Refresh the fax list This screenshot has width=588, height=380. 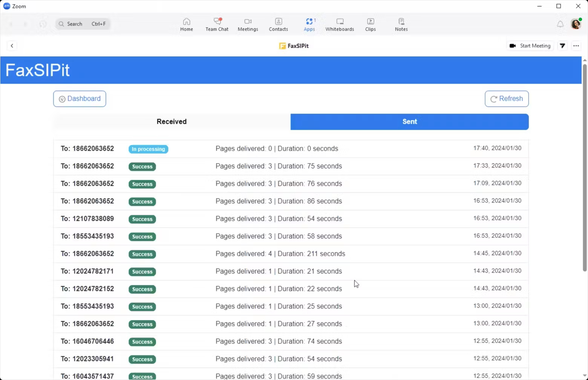click(507, 98)
